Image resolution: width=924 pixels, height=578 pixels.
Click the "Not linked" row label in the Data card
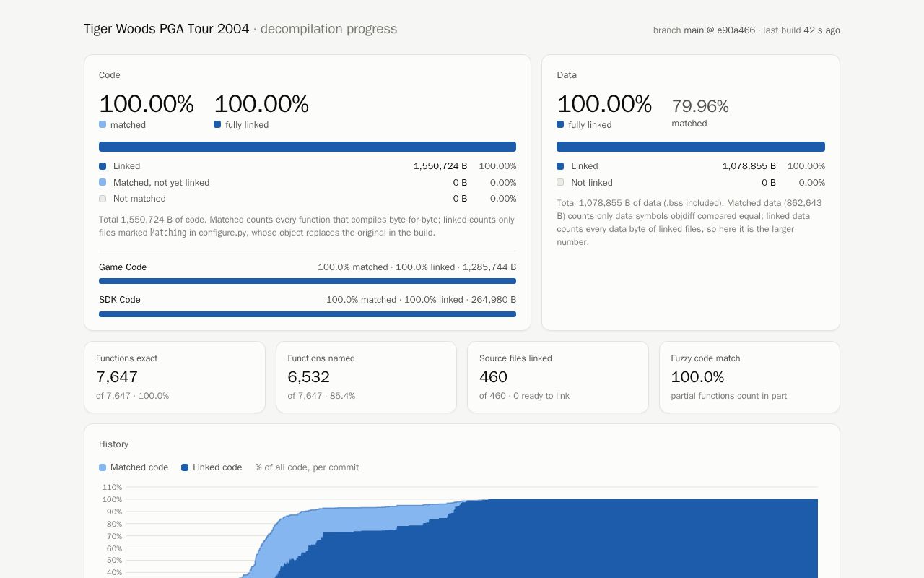pos(592,183)
